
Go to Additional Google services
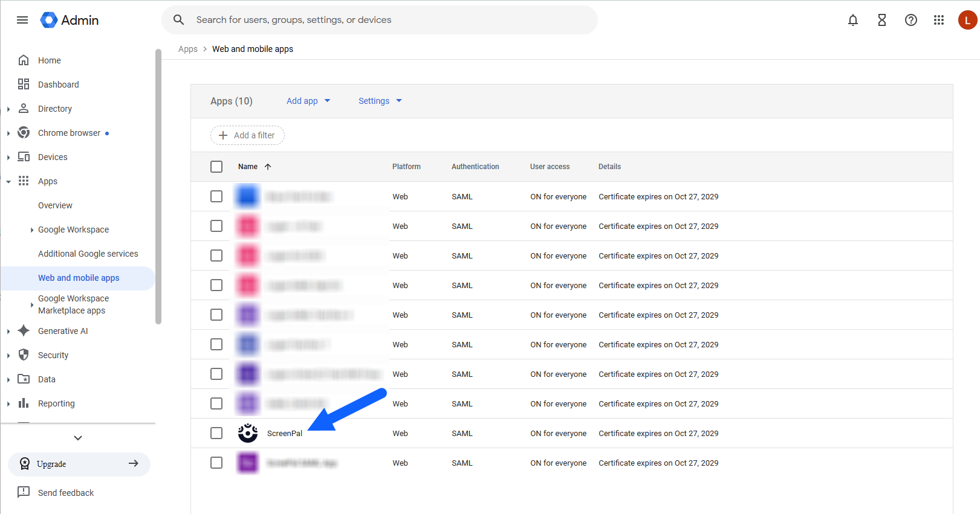click(x=88, y=254)
